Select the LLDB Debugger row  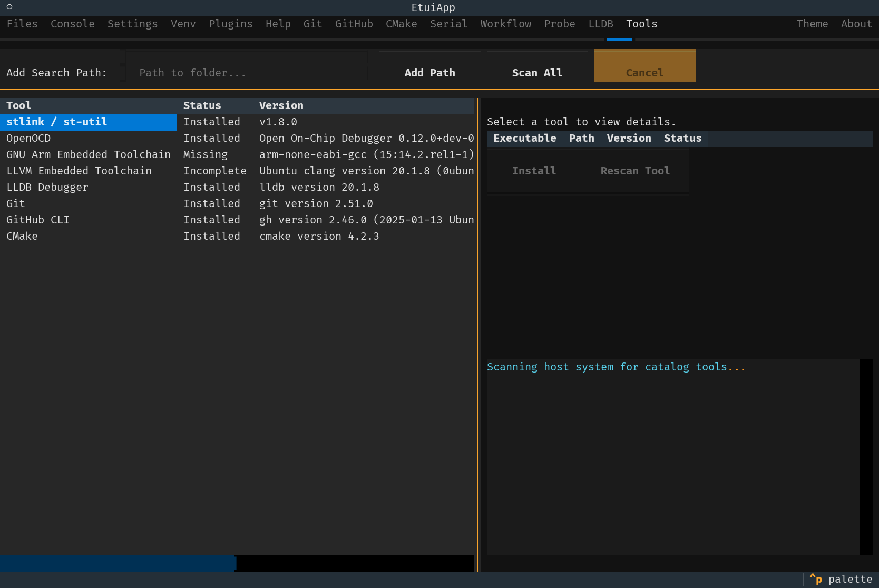[237, 187]
